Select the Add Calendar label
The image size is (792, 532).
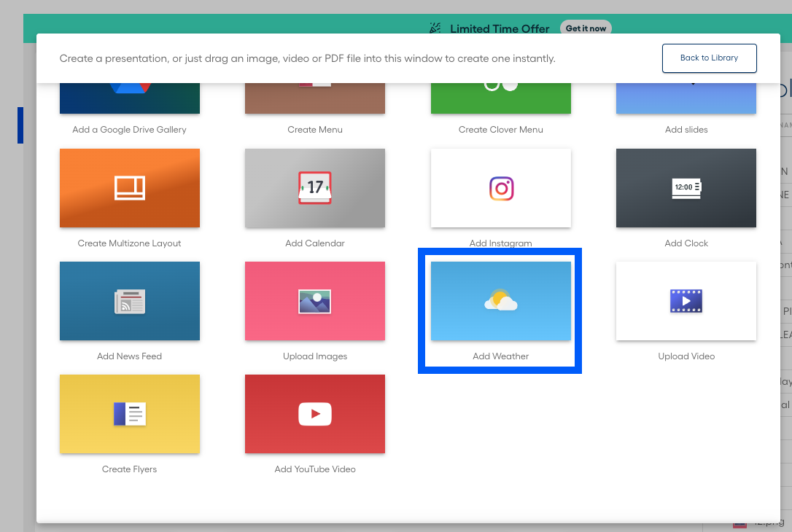pos(314,243)
